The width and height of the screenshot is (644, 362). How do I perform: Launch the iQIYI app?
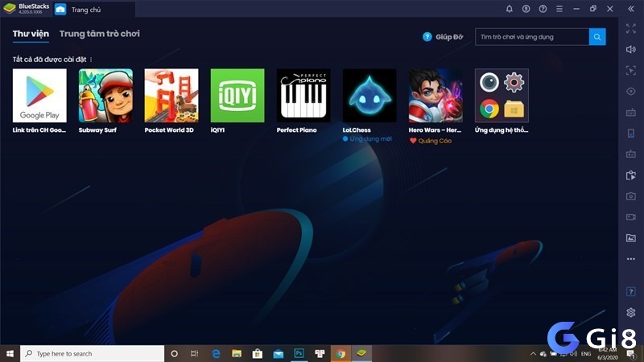point(237,96)
